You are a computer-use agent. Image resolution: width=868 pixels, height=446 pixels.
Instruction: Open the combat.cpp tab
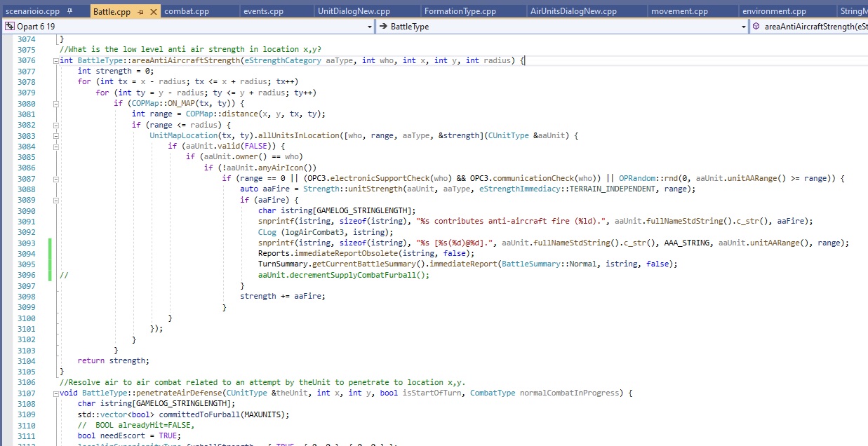(x=187, y=12)
